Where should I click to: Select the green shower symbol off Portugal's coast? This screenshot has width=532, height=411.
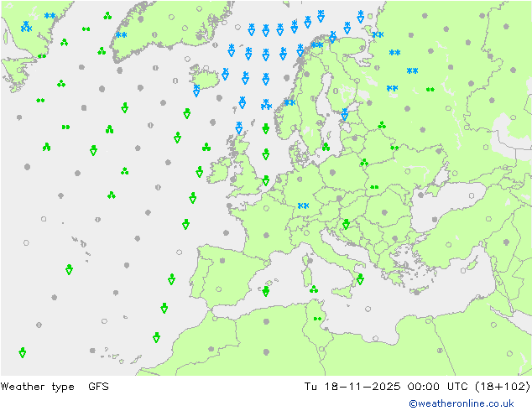[172, 279]
